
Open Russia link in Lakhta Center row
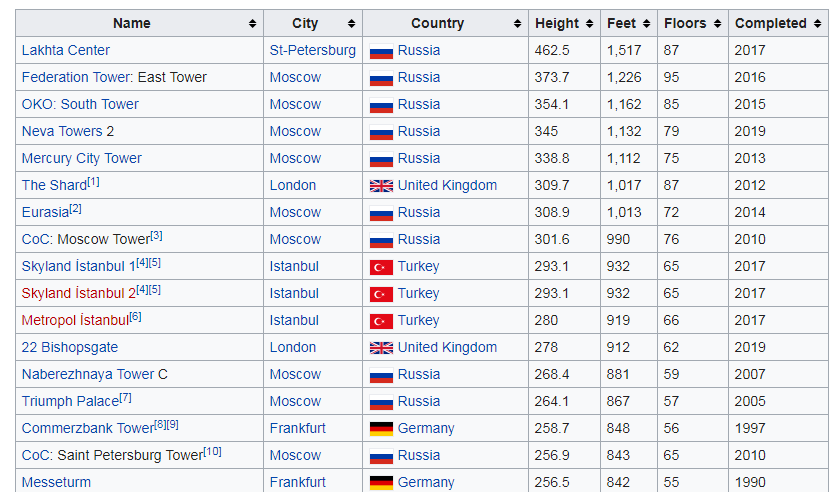[419, 50]
